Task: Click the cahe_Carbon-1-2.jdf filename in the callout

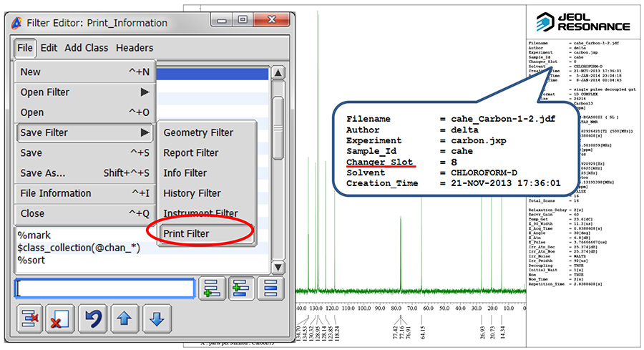Action: pos(503,119)
